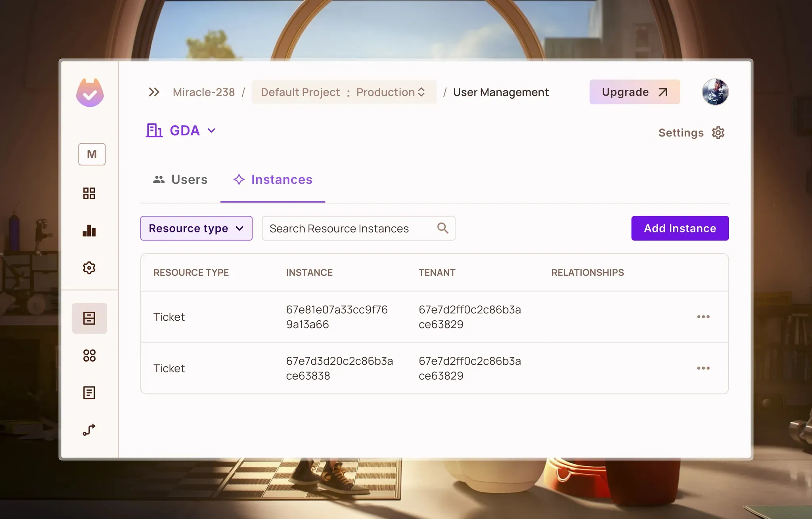
Task: Click the curved arrow route icon
Action: coord(89,430)
